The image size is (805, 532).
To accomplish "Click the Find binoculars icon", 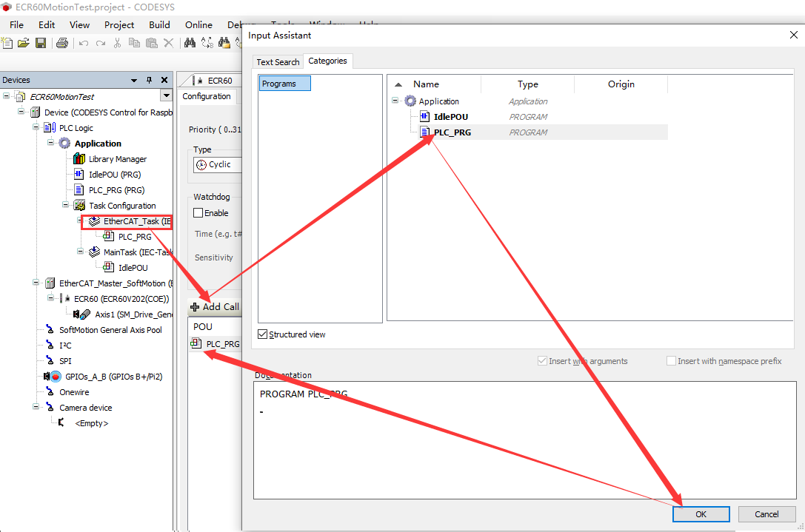I will coord(190,43).
